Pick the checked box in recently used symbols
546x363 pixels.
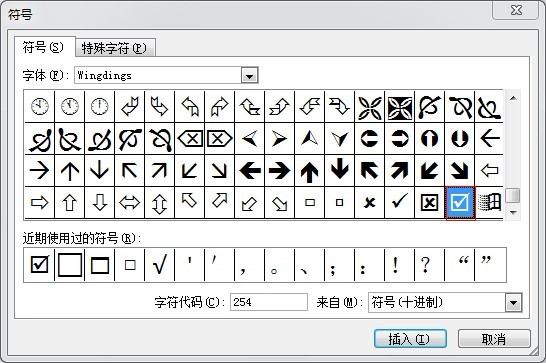39,265
